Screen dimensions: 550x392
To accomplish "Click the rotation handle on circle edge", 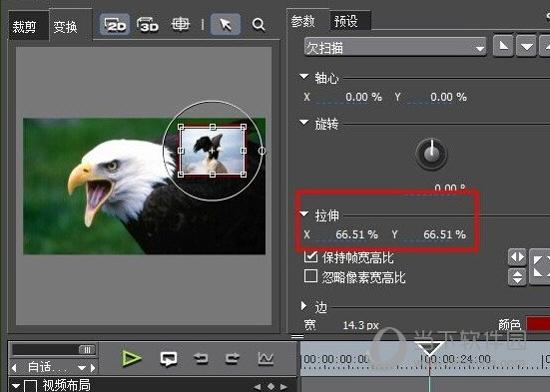I will (x=262, y=151).
